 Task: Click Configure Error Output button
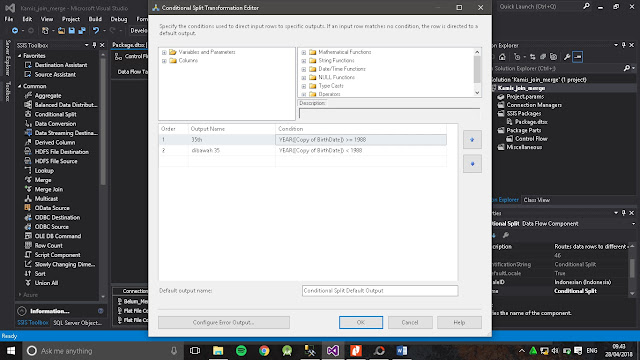pyautogui.click(x=224, y=322)
